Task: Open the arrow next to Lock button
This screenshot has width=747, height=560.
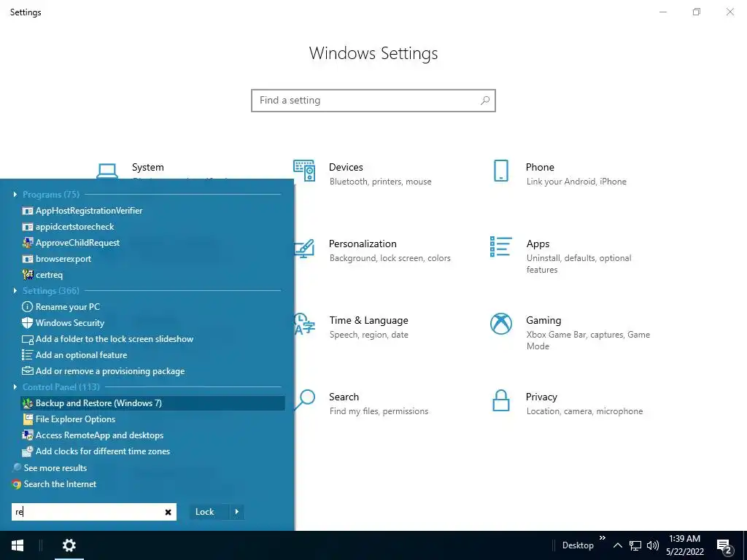Action: pos(237,512)
